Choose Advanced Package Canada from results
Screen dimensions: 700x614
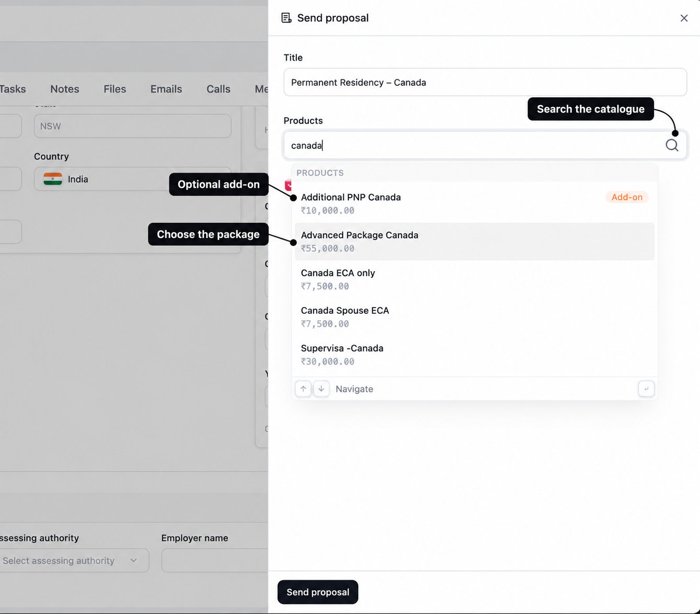(475, 242)
